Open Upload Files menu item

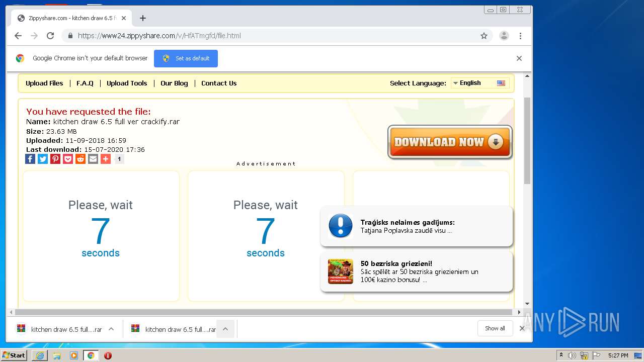tap(44, 83)
